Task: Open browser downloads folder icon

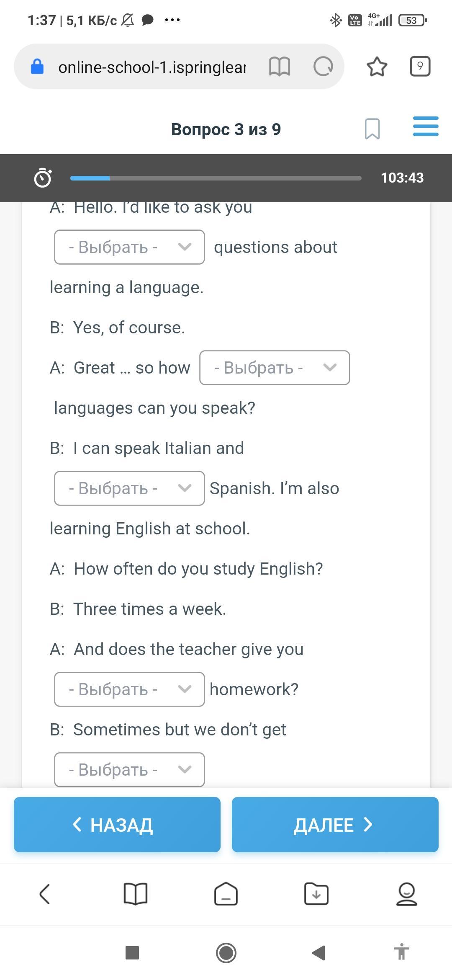Action: tap(316, 894)
